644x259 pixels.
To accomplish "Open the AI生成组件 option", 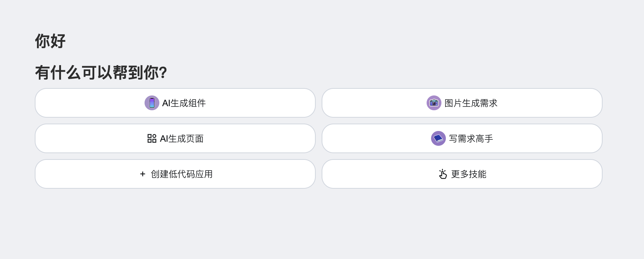I will (175, 103).
